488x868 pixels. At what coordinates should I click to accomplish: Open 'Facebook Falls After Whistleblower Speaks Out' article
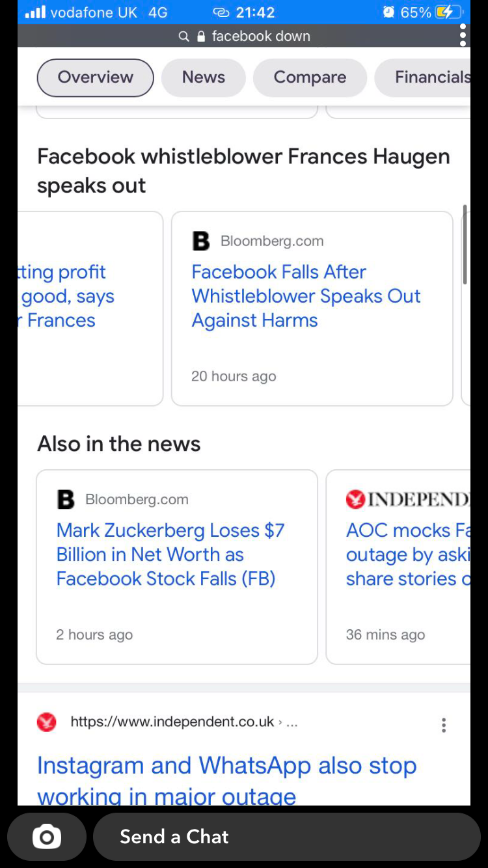pyautogui.click(x=306, y=296)
